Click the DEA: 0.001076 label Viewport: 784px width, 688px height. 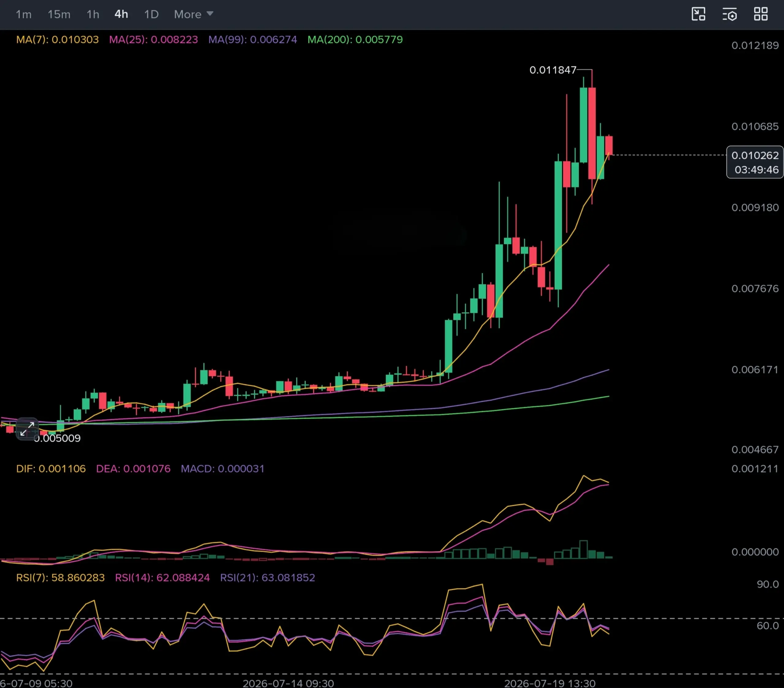point(133,469)
